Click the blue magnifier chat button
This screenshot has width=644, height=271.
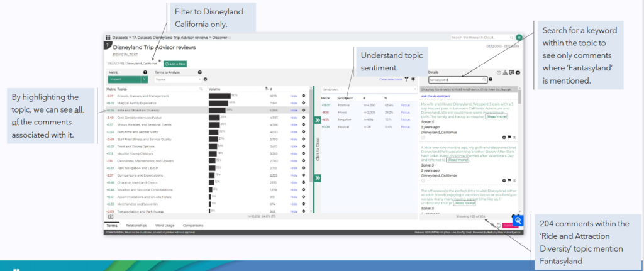pos(518,220)
